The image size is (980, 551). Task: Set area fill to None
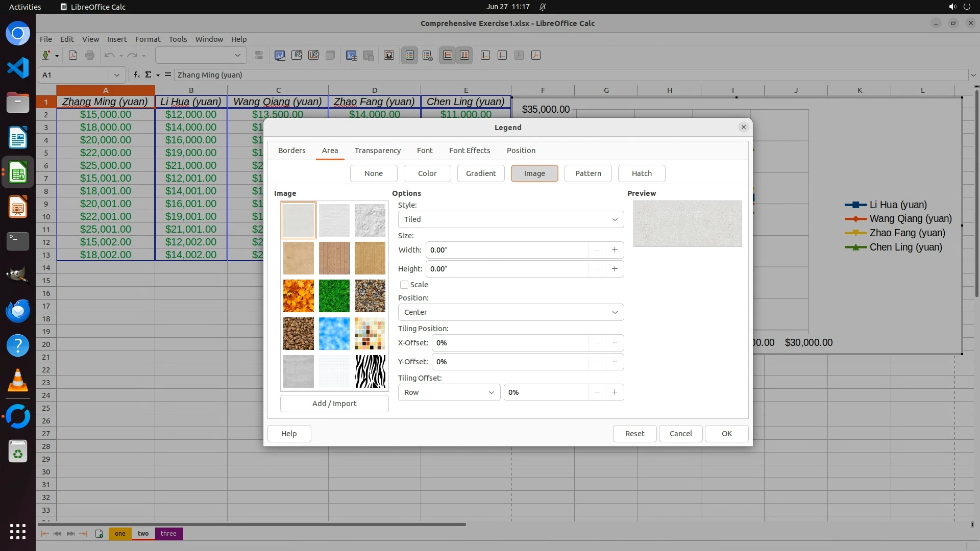click(373, 173)
